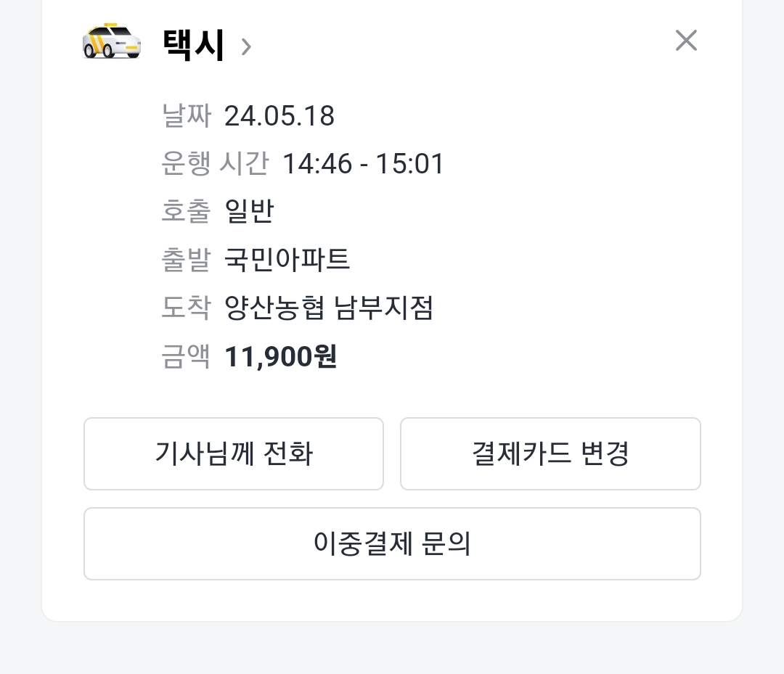Select the 이중결제 문의 button
Screen dimensions: 784x674
click(392, 544)
